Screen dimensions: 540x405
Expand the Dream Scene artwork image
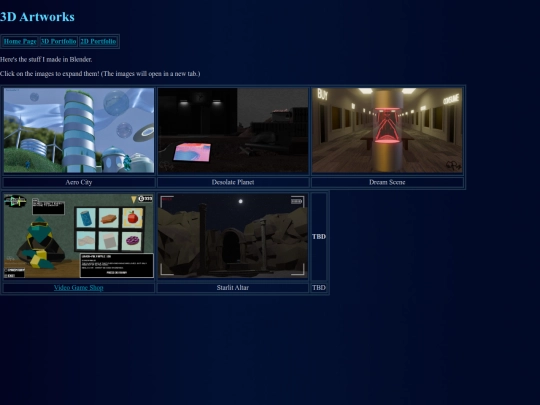(x=387, y=130)
